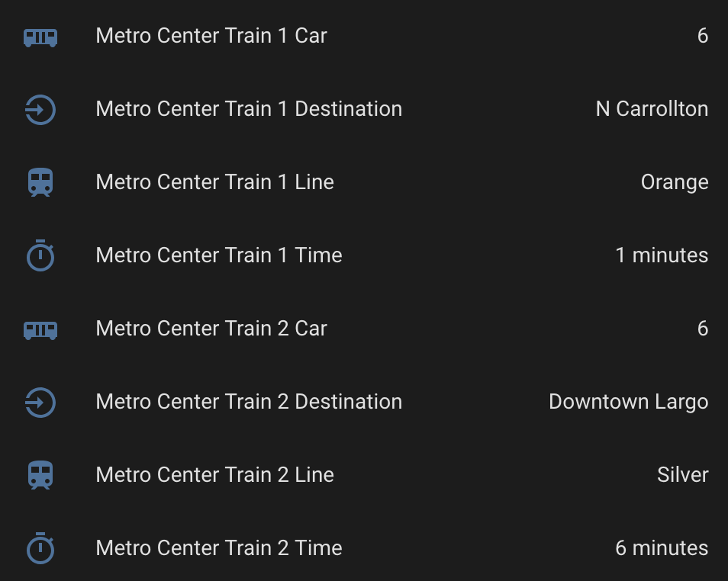Open the Metro Center Train 2 Car entity
Viewport: 728px width, 581px height.
211,329
